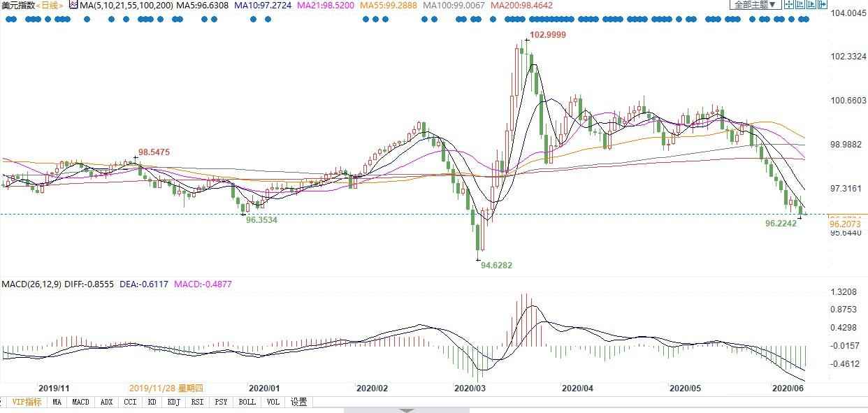
Task: Click the playback arrow icon at top right
Action: point(811,4)
